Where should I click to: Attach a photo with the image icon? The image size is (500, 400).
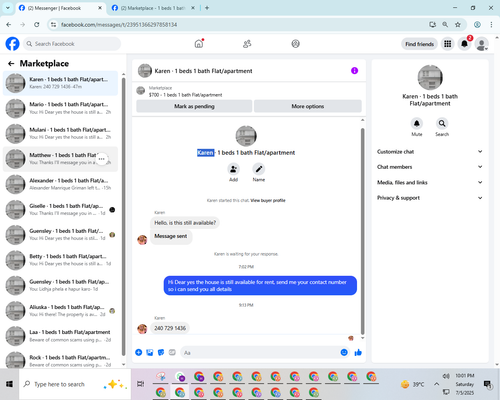[150, 352]
